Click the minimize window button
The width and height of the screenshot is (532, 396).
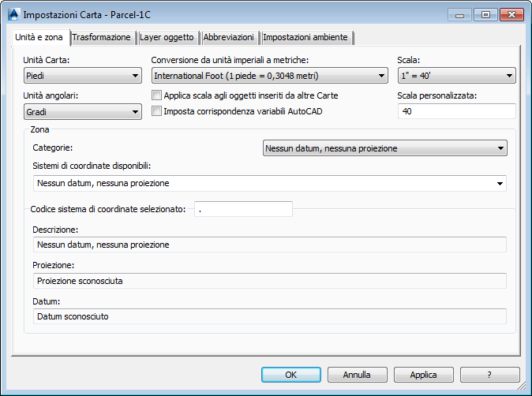(459, 15)
